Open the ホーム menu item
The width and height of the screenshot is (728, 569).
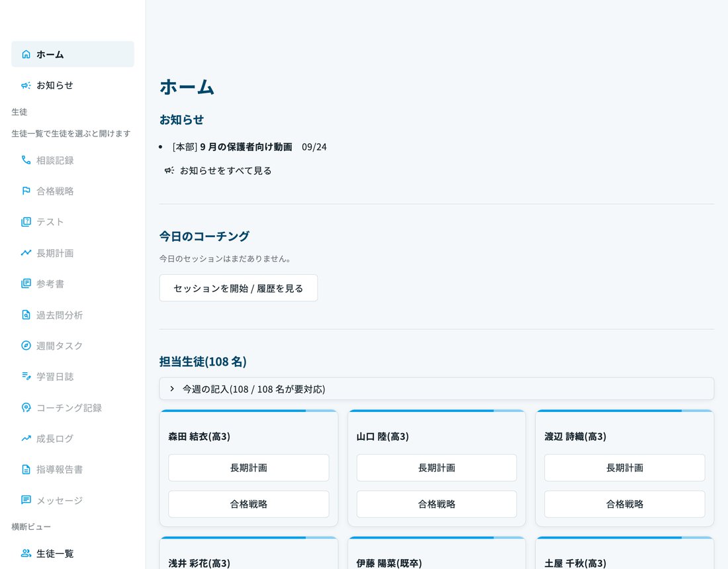click(72, 54)
